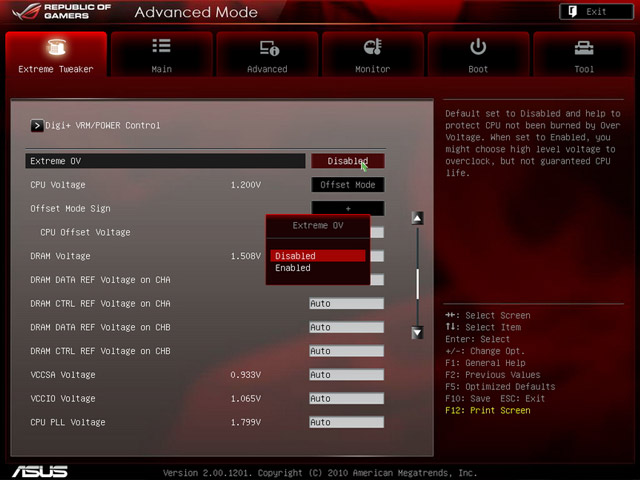Open the Extreme Tweaker tab icon

[x=56, y=47]
